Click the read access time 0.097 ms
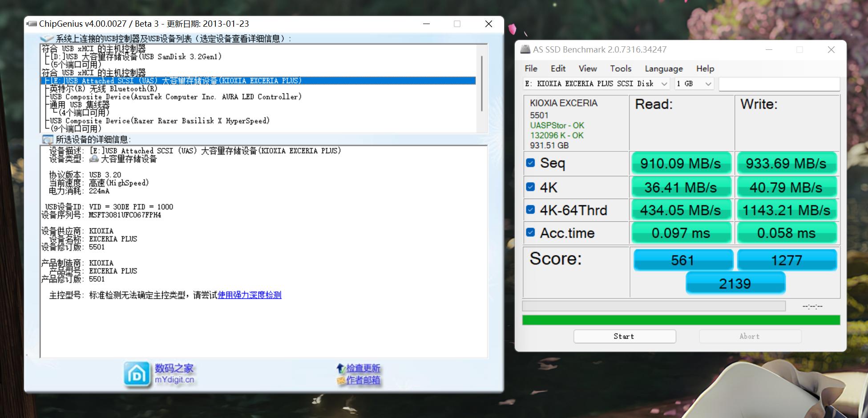Screen dimensions: 868x418 pos(681,233)
